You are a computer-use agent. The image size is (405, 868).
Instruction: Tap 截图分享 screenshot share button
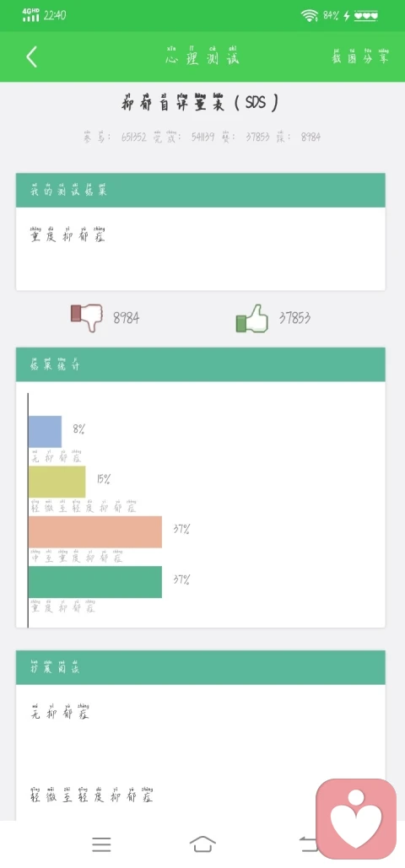point(360,56)
